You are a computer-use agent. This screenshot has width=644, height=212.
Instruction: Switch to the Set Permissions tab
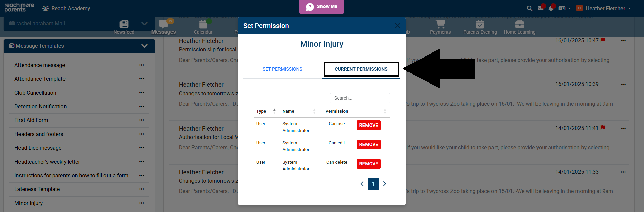tap(282, 69)
